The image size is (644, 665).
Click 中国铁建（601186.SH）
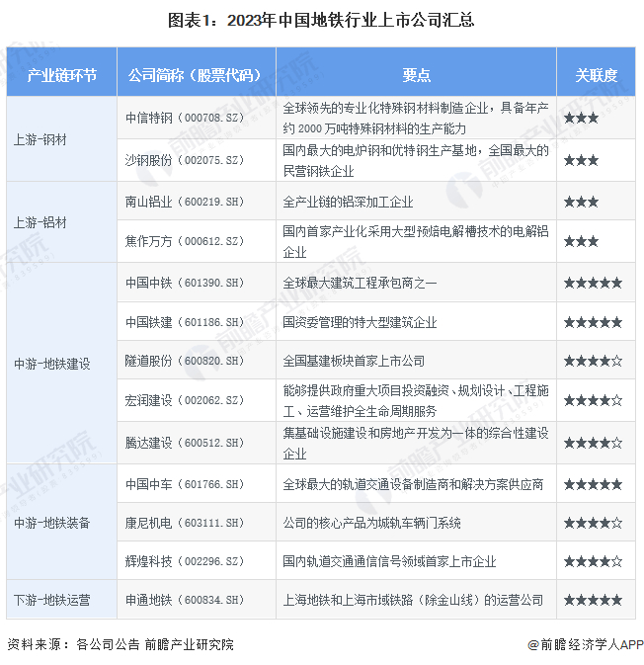(185, 322)
